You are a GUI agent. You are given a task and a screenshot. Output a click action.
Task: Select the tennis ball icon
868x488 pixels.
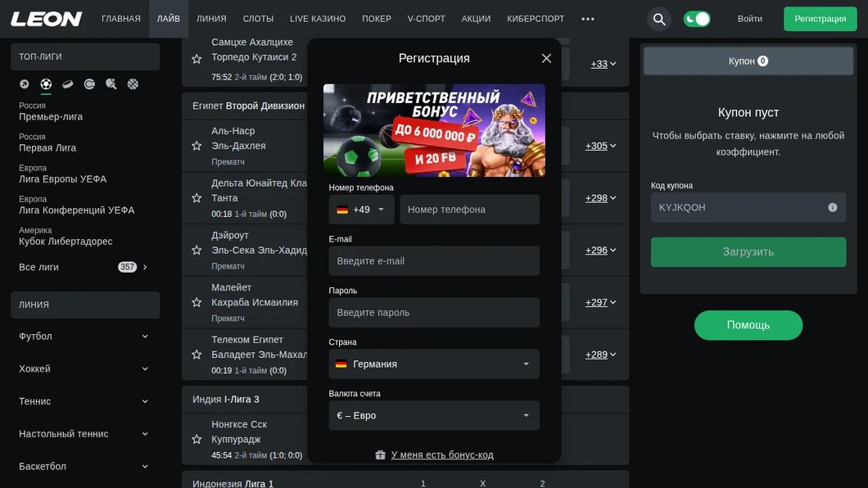pyautogui.click(x=89, y=84)
